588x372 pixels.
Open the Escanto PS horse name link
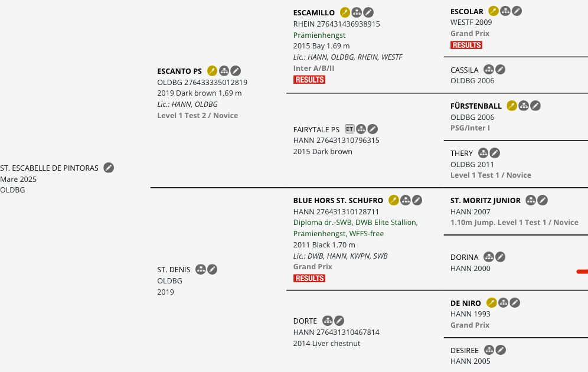click(x=179, y=71)
